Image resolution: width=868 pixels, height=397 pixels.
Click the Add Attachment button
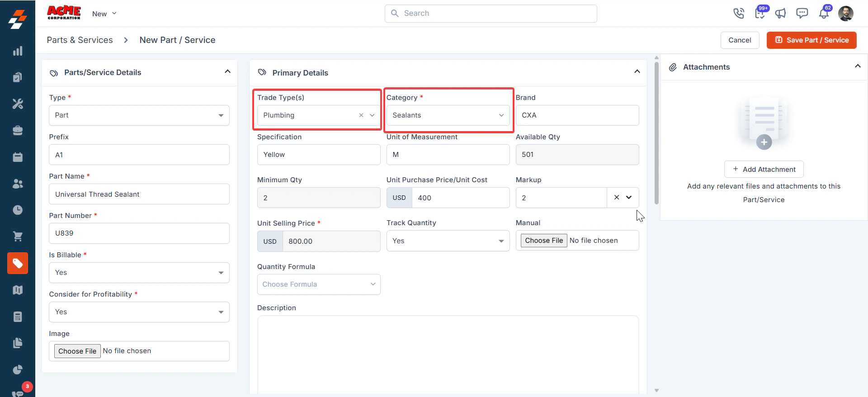click(764, 169)
